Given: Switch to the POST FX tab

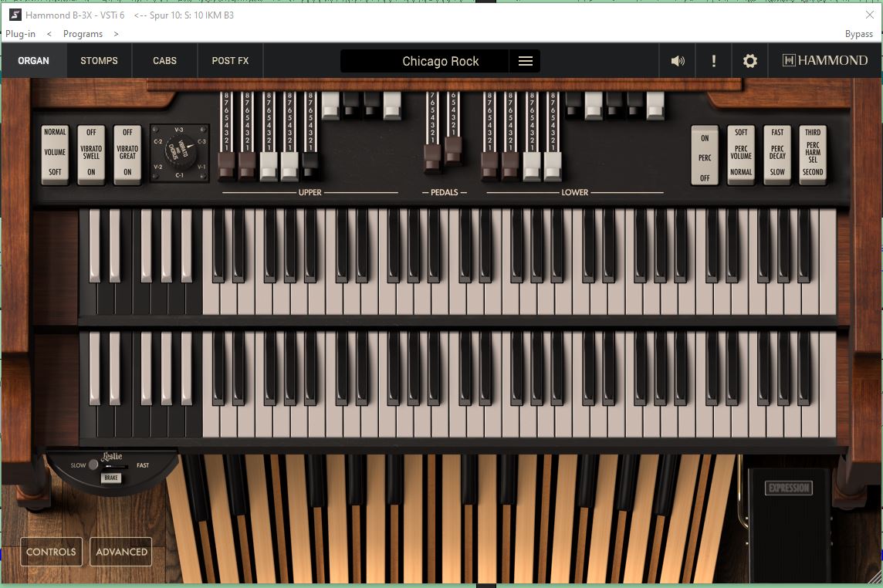Looking at the screenshot, I should [x=230, y=61].
